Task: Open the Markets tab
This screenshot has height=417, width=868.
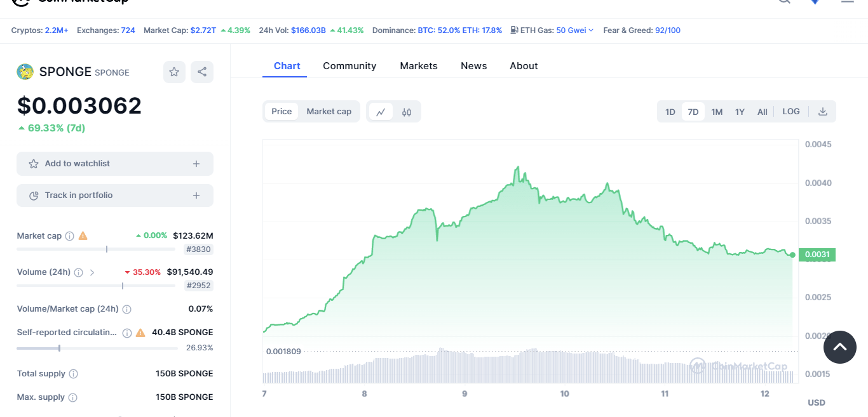Action: pyautogui.click(x=419, y=66)
